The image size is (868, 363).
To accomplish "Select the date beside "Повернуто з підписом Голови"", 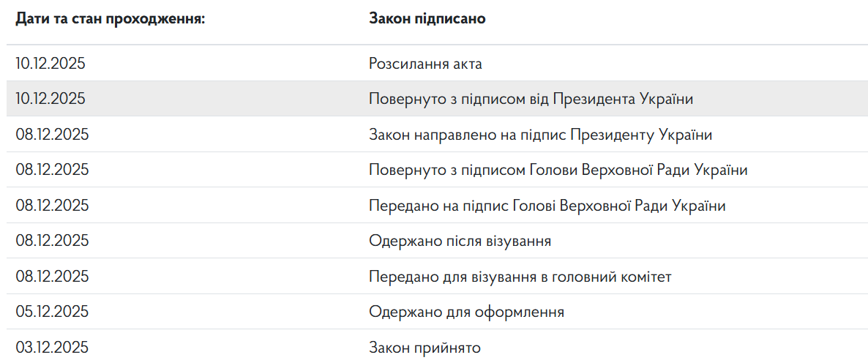I will (x=52, y=170).
